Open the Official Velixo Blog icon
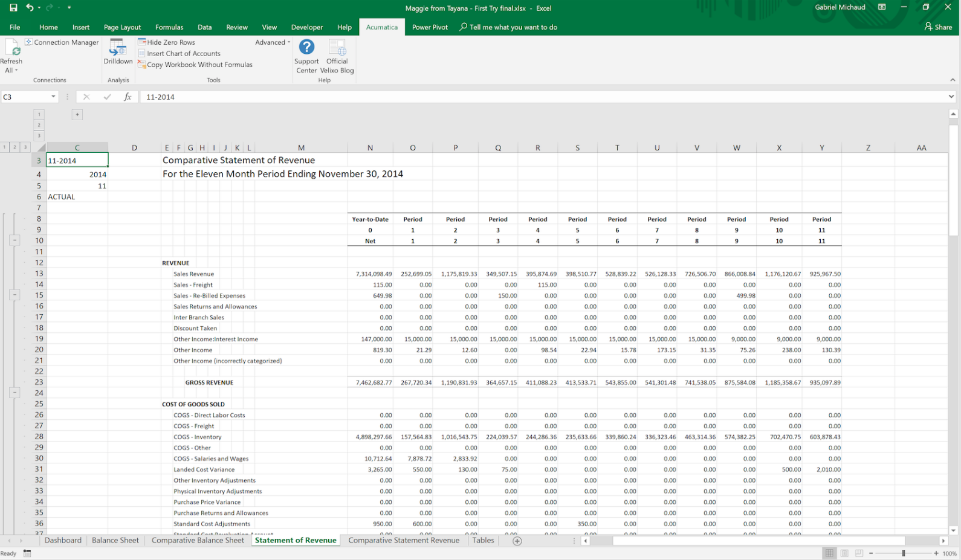 (337, 47)
